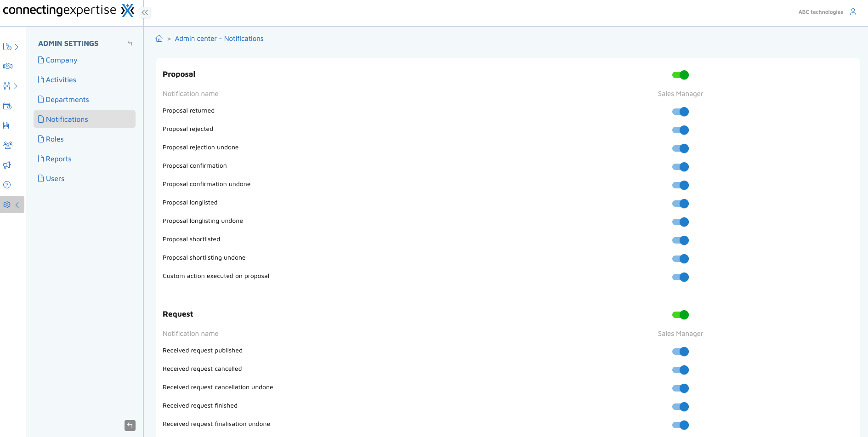Click the home breadcrumb icon
This screenshot has height=437, width=868.
pyautogui.click(x=159, y=39)
